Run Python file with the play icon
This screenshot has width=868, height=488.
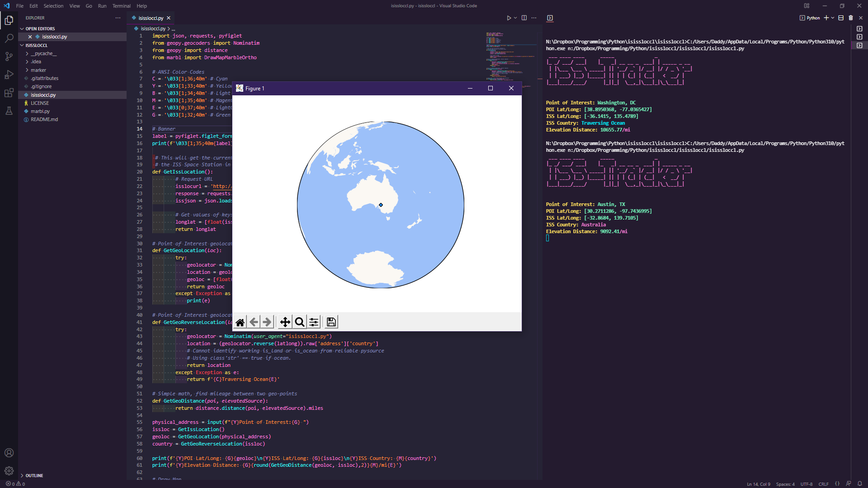(x=509, y=18)
